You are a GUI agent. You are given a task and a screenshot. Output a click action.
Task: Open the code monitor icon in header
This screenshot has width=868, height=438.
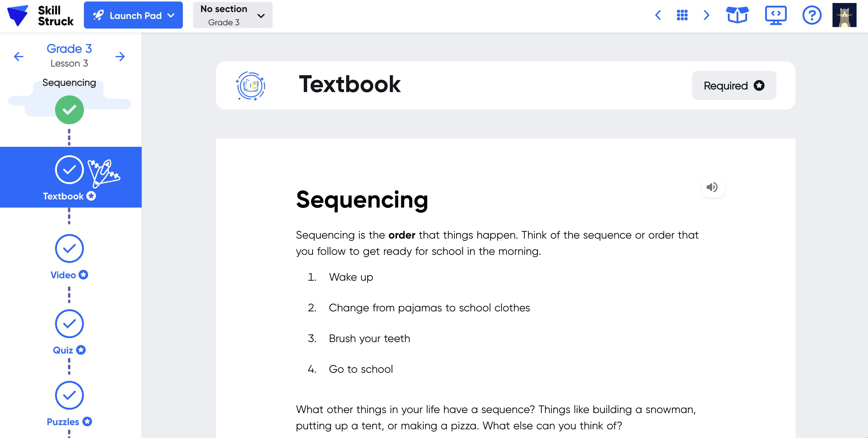pyautogui.click(x=775, y=15)
